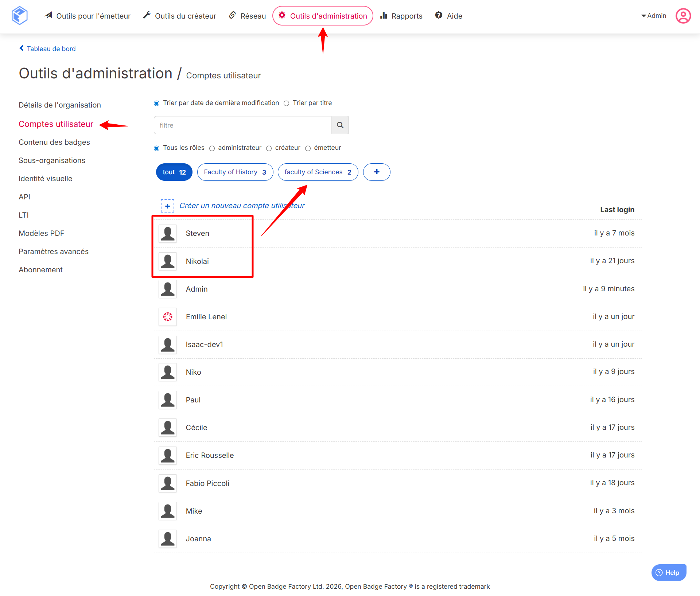Open Outils du créateur menu
The height and width of the screenshot is (596, 700).
coord(179,16)
